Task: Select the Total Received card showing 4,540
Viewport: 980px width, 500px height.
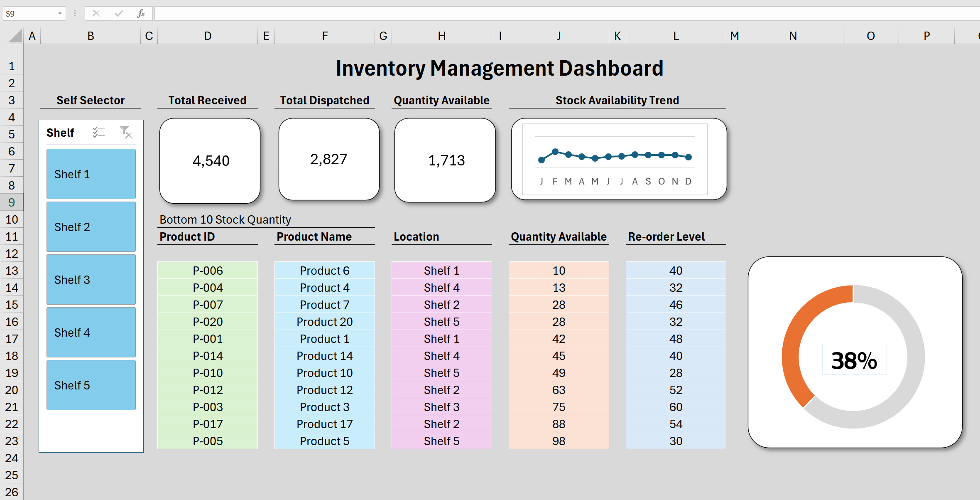Action: [x=210, y=160]
